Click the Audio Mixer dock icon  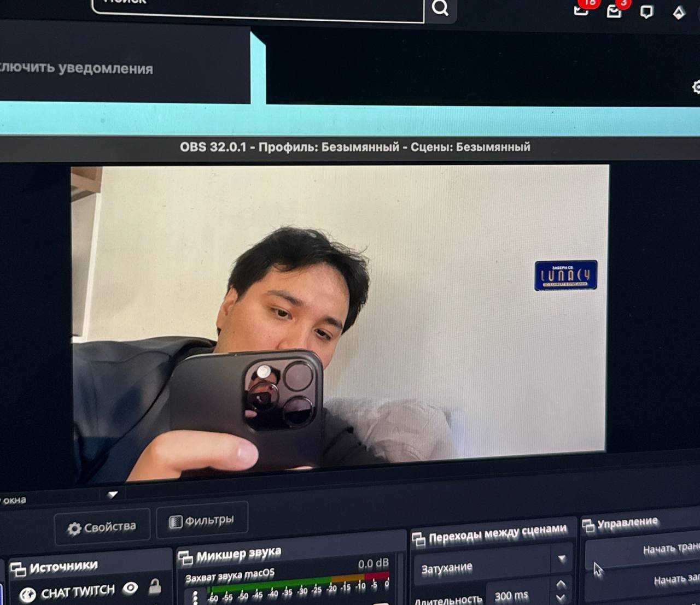click(x=186, y=557)
